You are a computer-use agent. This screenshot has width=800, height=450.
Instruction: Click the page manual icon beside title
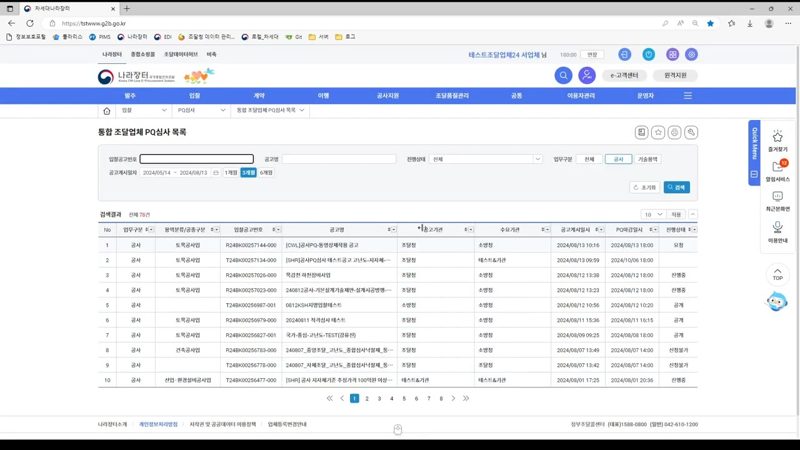[641, 133]
